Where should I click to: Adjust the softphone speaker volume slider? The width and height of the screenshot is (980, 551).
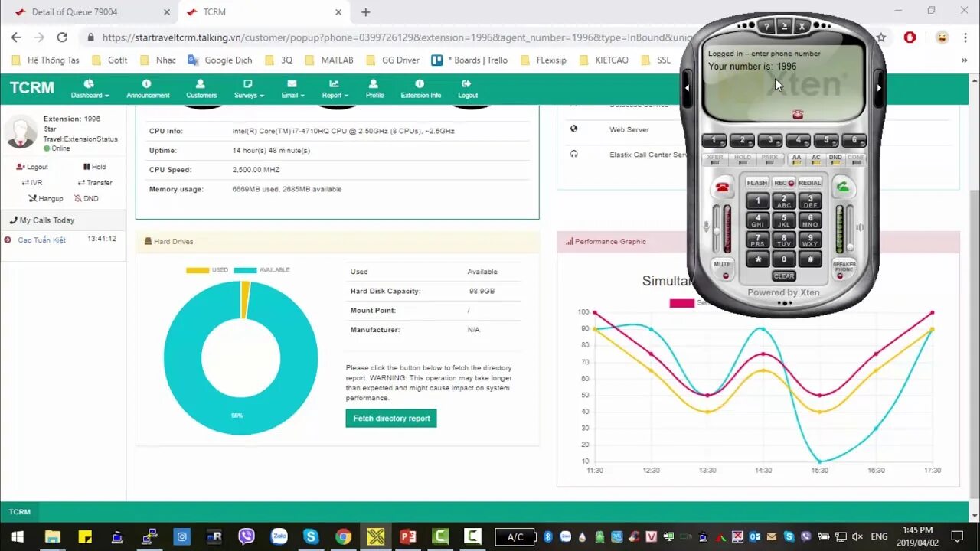point(849,229)
